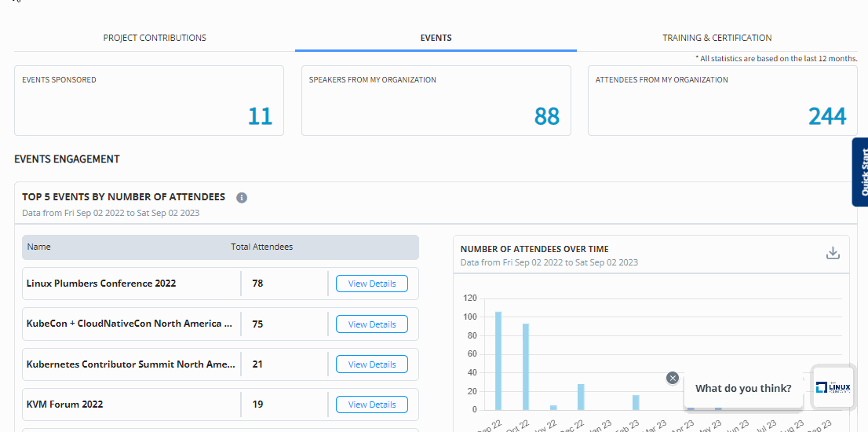Download the Number of Attendees chart
868x432 pixels.
pyautogui.click(x=833, y=253)
